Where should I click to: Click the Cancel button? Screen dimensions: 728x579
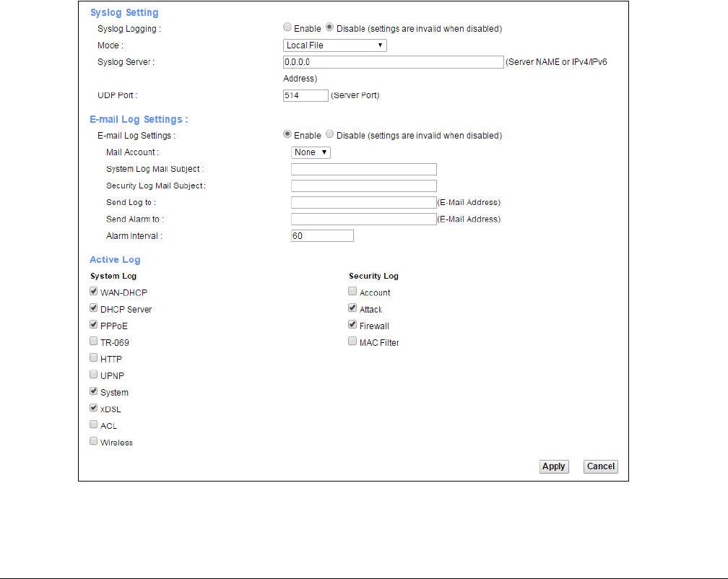coord(601,466)
